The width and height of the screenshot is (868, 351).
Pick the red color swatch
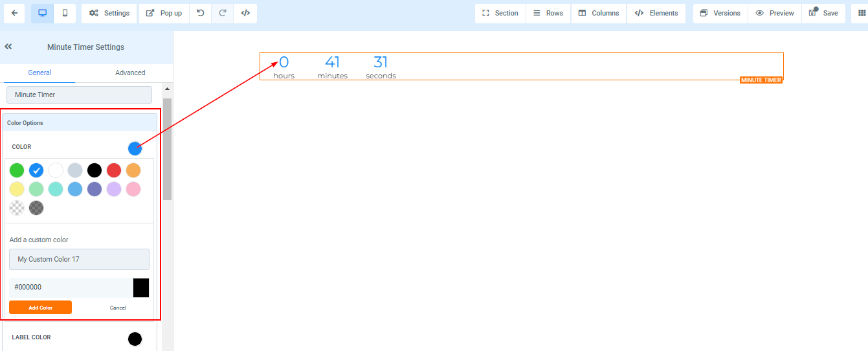click(x=114, y=170)
